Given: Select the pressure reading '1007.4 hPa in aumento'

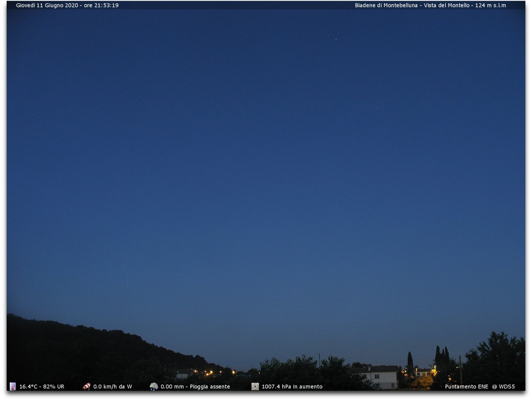Looking at the screenshot, I should click(292, 387).
